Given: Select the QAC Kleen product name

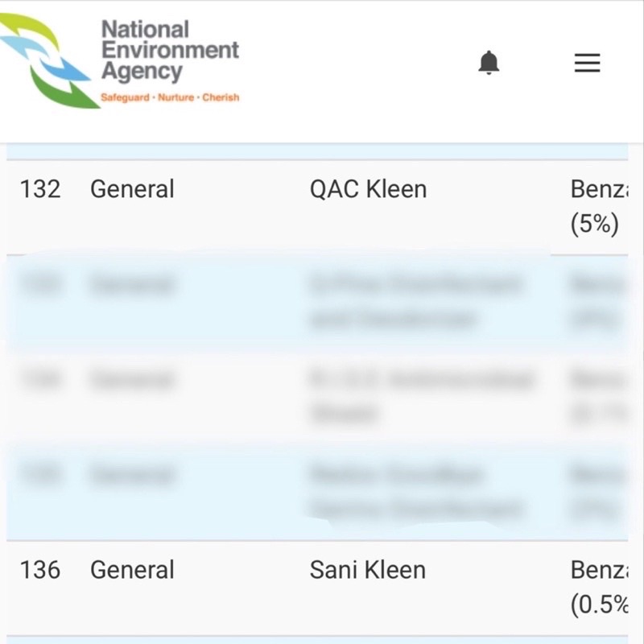Looking at the screenshot, I should (x=368, y=190).
